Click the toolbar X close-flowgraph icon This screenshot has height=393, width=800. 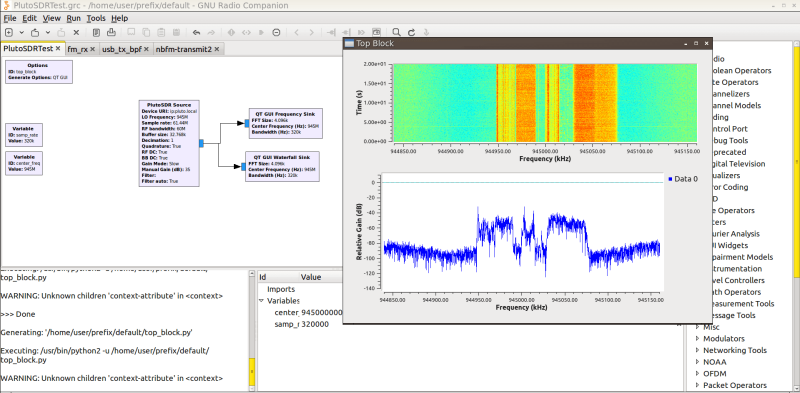pyautogui.click(x=77, y=32)
